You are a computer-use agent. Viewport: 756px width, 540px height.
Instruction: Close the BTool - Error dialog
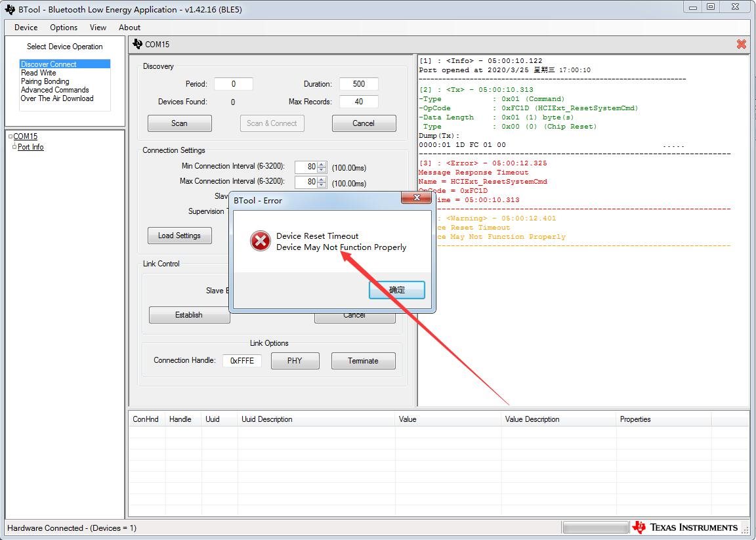tap(416, 197)
